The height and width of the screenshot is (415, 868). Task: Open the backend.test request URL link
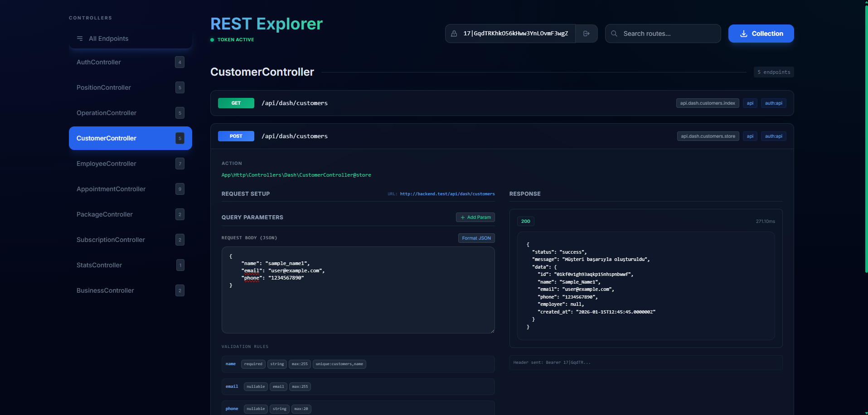pos(447,193)
